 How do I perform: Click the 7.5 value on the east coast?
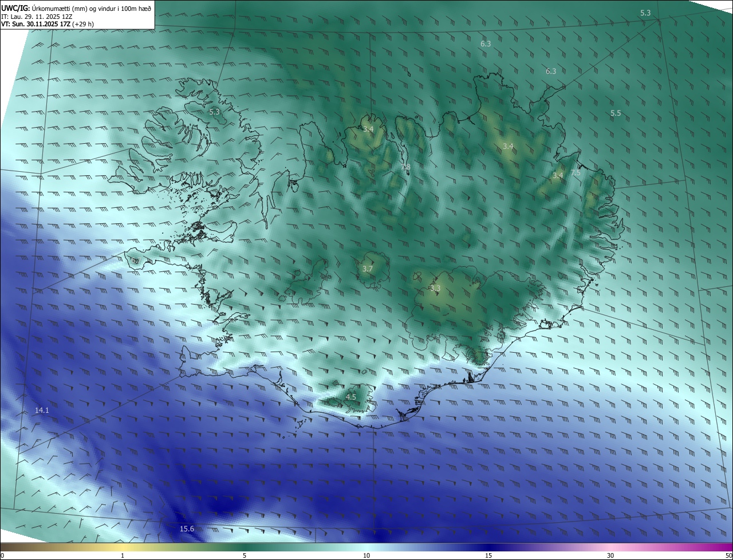click(x=576, y=172)
